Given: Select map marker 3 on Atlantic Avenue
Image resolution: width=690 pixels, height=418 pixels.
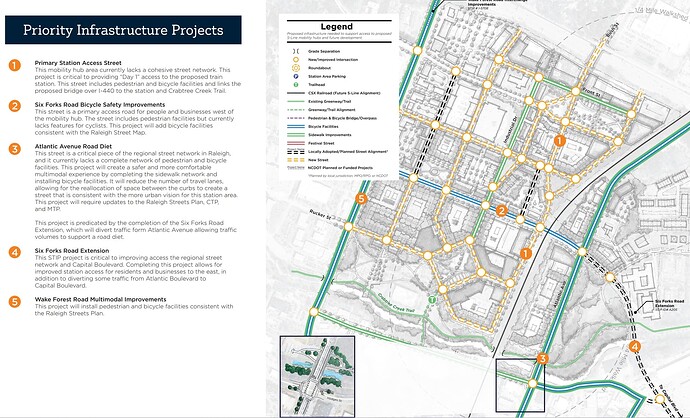Looking at the screenshot, I should [x=543, y=359].
